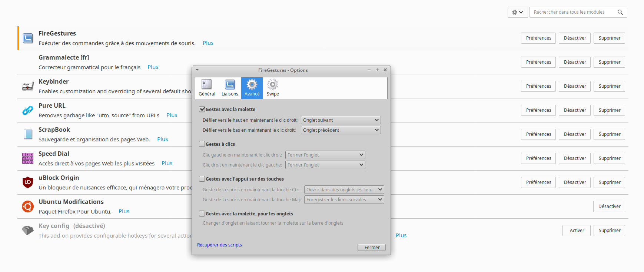Select the uBlock Origin add-on title
The image size is (644, 272).
point(59,178)
